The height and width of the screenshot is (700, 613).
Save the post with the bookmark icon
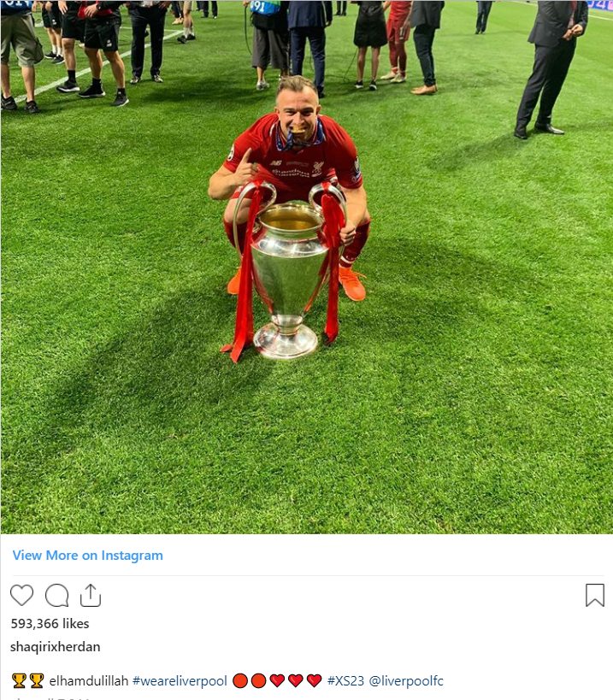coord(595,595)
